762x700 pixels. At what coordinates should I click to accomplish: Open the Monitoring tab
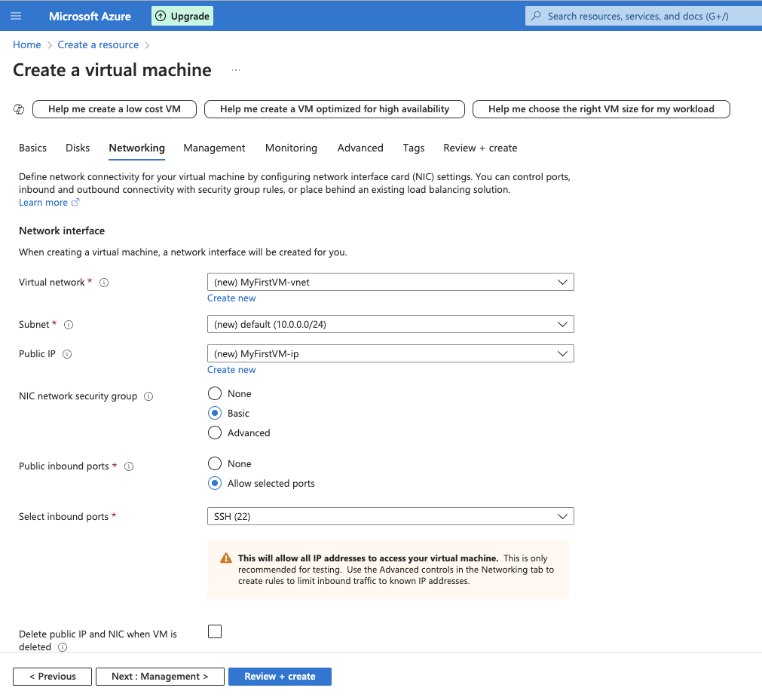point(291,148)
